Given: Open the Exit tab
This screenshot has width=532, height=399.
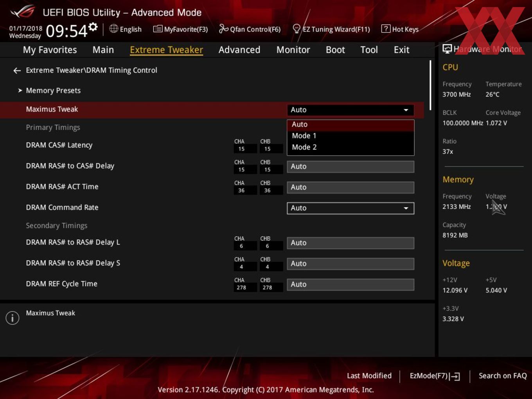Looking at the screenshot, I should pos(401,50).
